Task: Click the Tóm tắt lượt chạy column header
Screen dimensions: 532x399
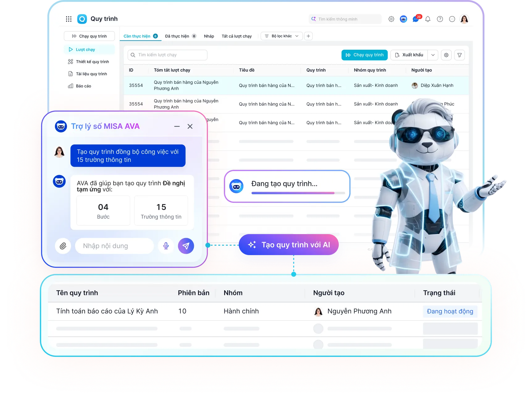Action: [x=172, y=70]
